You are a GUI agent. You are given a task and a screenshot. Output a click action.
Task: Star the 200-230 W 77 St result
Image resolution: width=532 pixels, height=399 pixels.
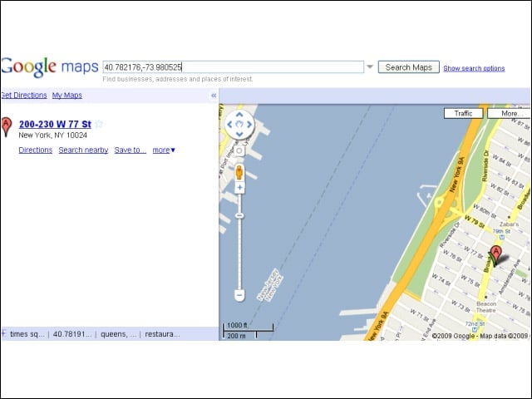pos(99,124)
